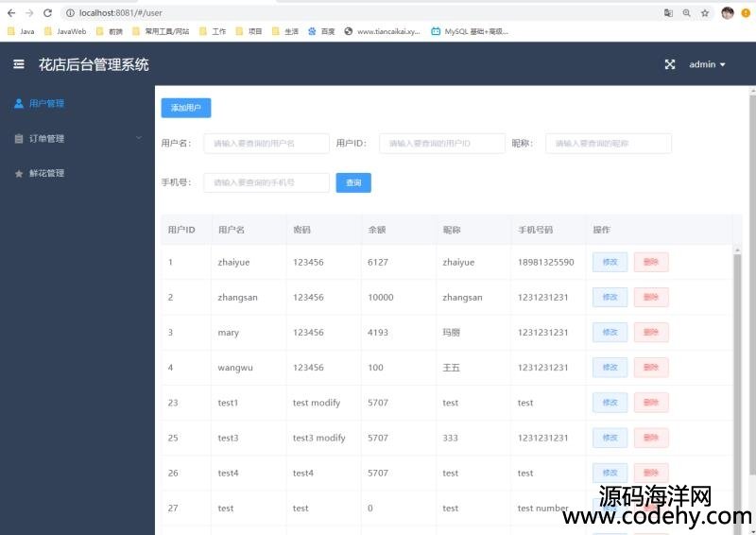The height and width of the screenshot is (535, 756).
Task: Bookmark this page with star icon
Action: tap(705, 13)
